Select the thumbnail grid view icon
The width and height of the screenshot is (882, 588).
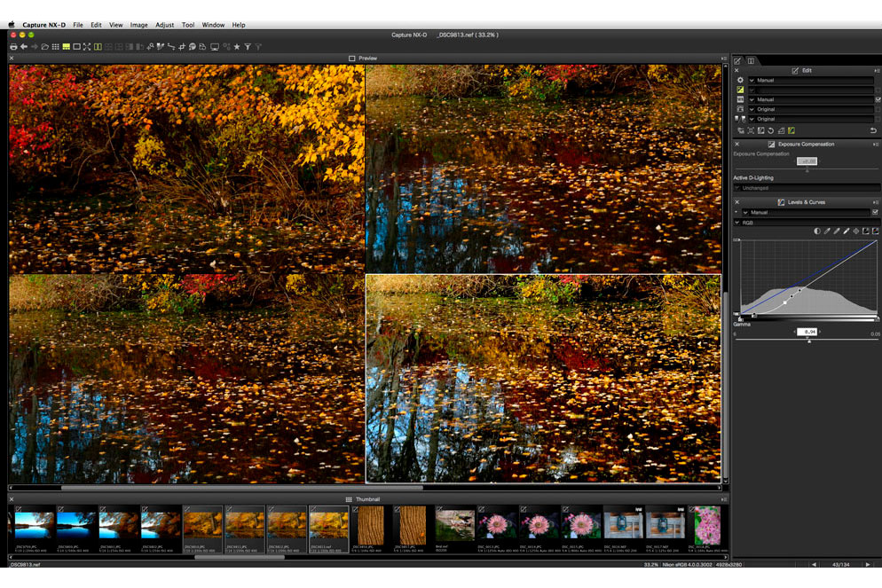tap(55, 47)
